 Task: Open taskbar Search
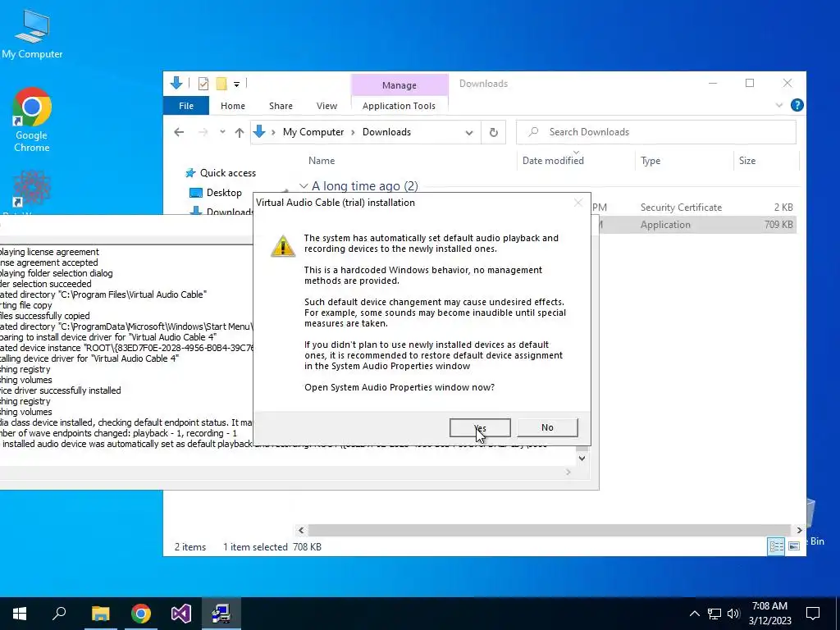(x=59, y=614)
